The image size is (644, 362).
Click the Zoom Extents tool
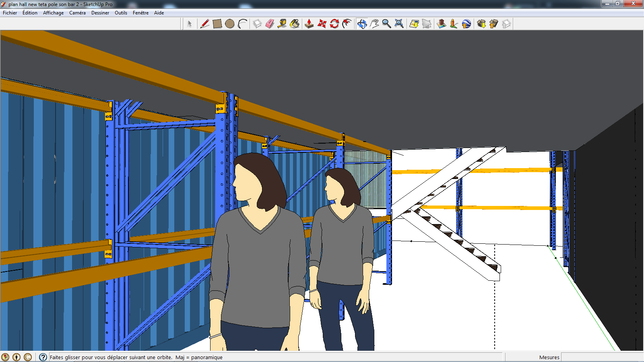[399, 24]
